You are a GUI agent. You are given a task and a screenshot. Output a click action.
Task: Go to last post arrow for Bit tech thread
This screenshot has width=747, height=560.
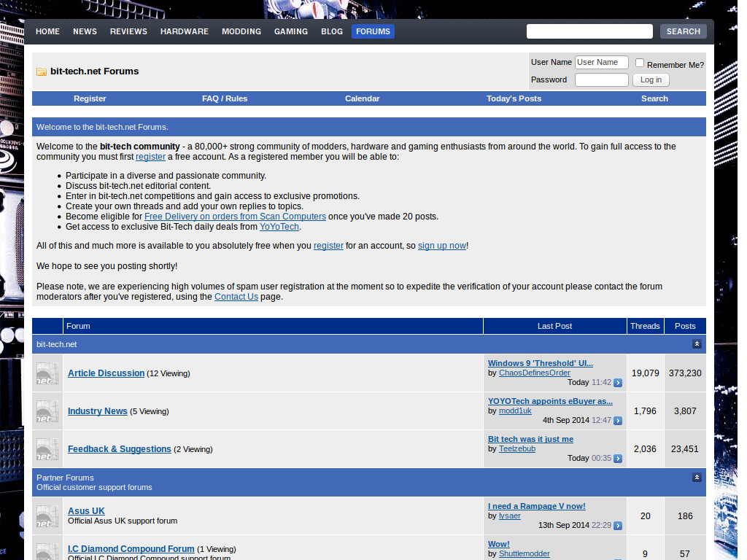(x=618, y=459)
